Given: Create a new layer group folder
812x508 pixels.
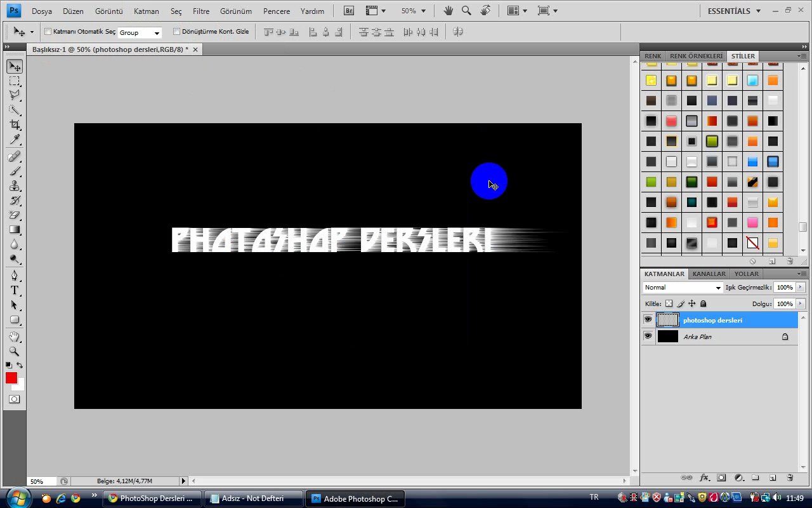Looking at the screenshot, I should click(x=756, y=478).
